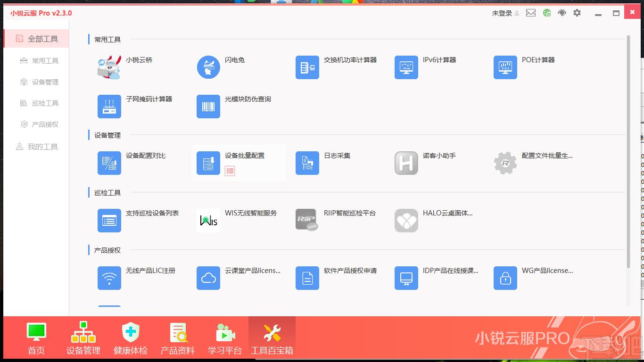Click the vertical scrollbar of the tool list
The height and width of the screenshot is (362, 644).
point(628,151)
